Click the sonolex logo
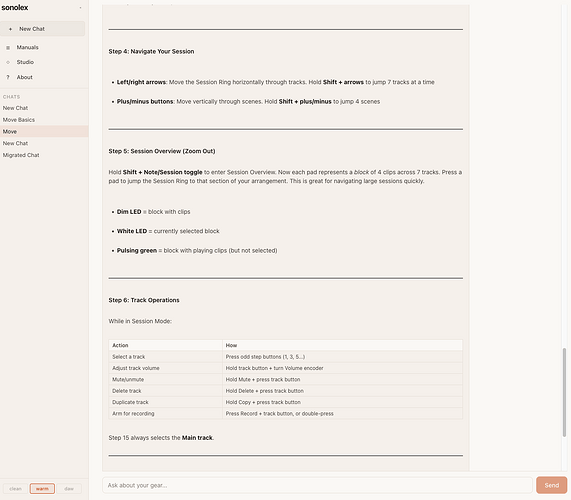 [x=15, y=7]
